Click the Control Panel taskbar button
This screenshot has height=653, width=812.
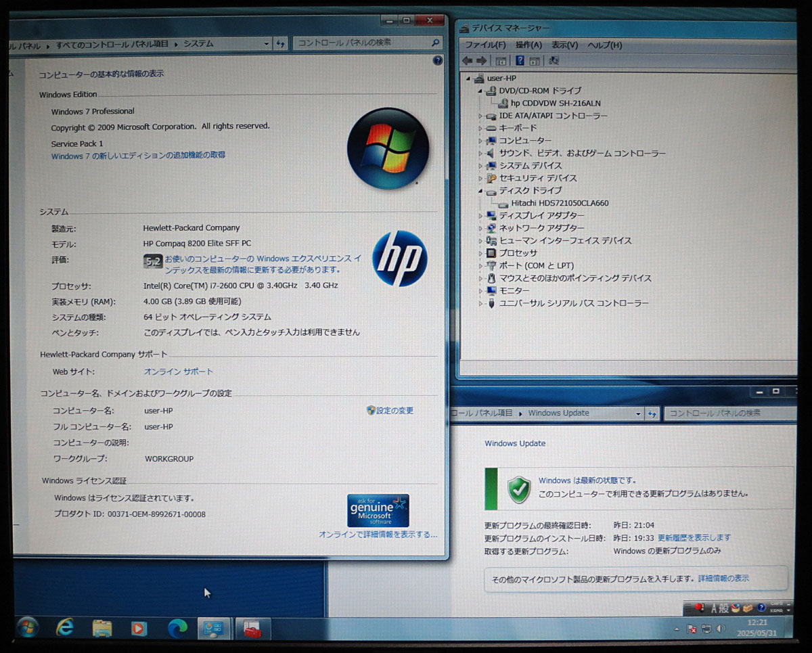point(215,629)
